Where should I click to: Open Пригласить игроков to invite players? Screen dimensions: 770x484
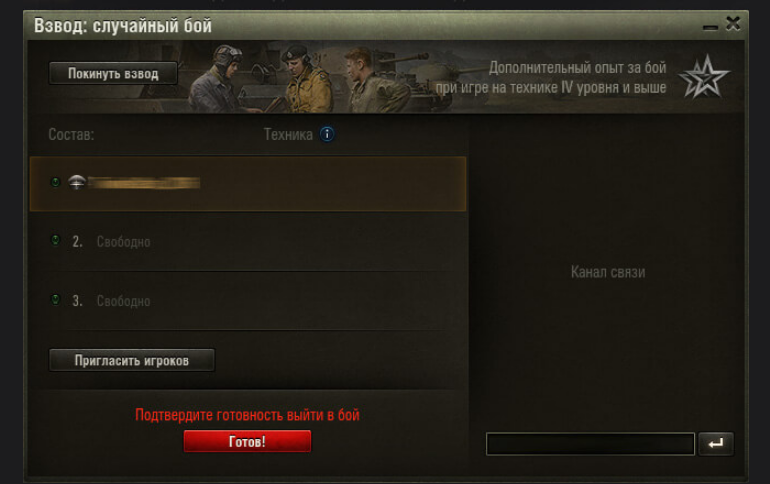click(x=132, y=360)
